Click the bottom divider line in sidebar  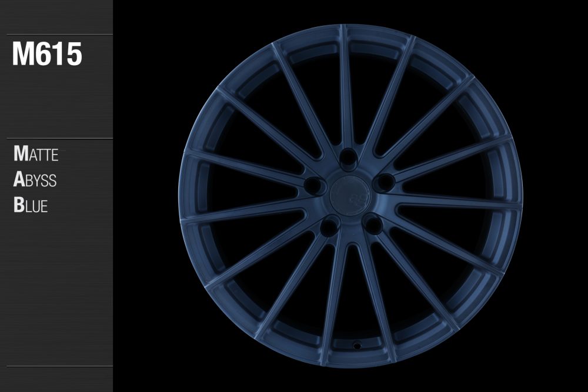click(x=56, y=366)
